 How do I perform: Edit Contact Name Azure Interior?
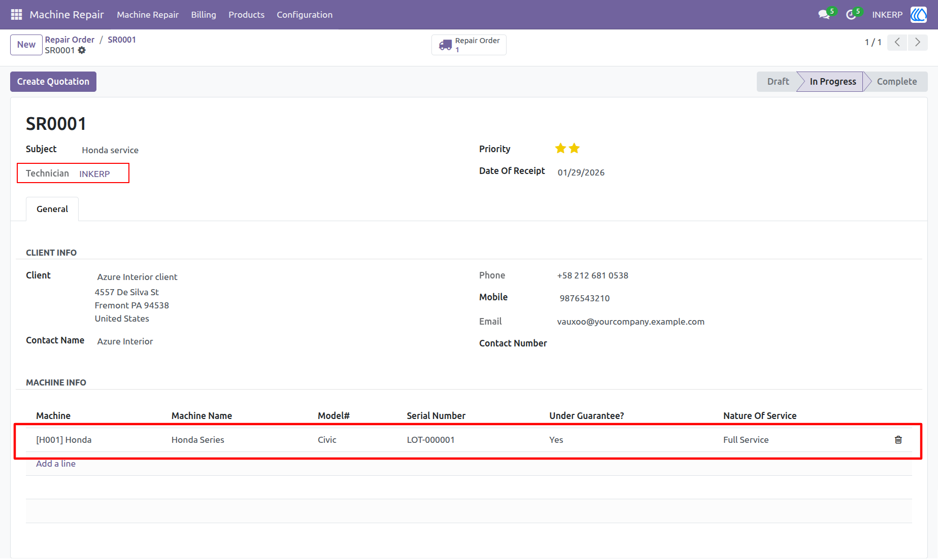pyautogui.click(x=125, y=341)
